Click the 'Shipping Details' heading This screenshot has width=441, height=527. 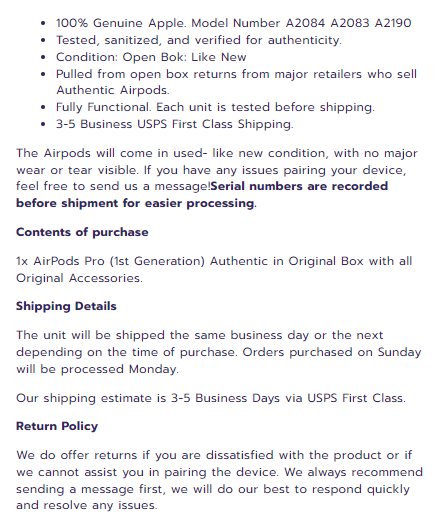pyautogui.click(x=66, y=307)
